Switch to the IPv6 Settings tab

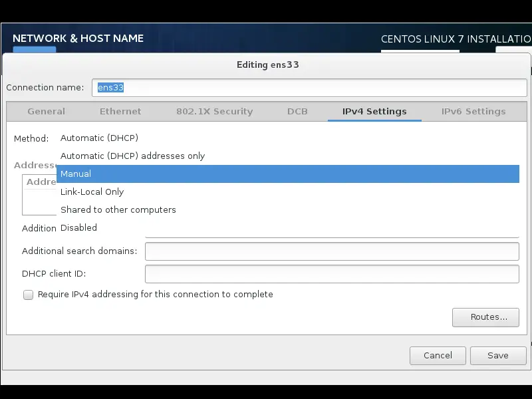[x=473, y=111]
